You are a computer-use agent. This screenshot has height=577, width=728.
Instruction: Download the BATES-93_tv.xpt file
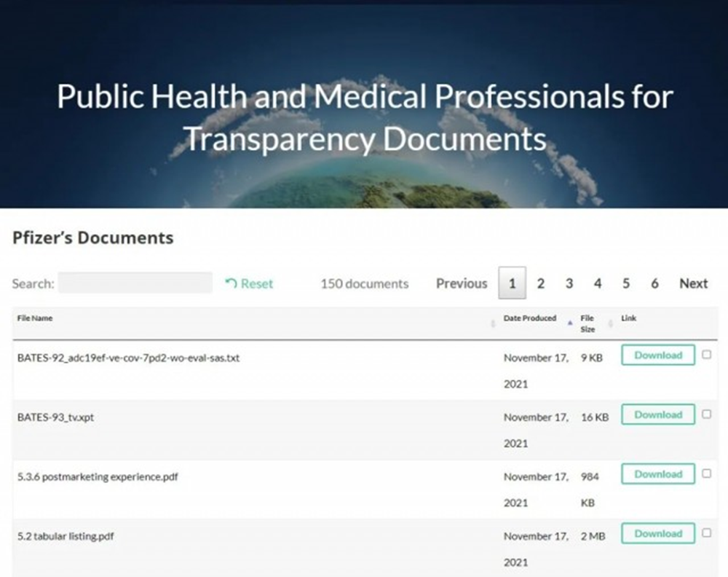coord(658,415)
